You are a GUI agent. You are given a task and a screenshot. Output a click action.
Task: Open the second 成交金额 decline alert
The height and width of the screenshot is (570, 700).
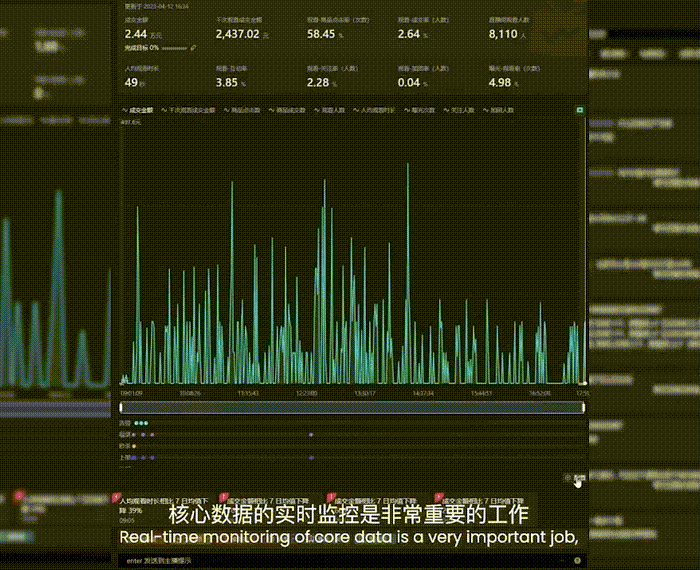pyautogui.click(x=264, y=499)
